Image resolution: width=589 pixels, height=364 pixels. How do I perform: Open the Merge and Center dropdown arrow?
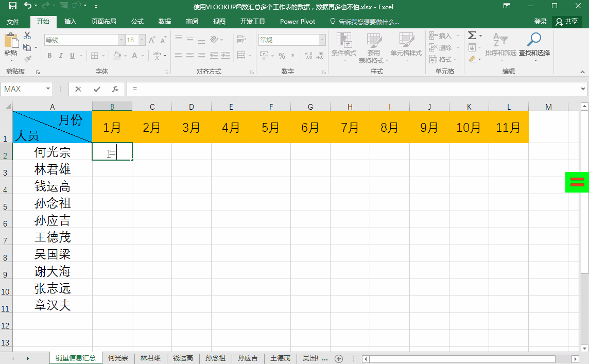click(250, 56)
